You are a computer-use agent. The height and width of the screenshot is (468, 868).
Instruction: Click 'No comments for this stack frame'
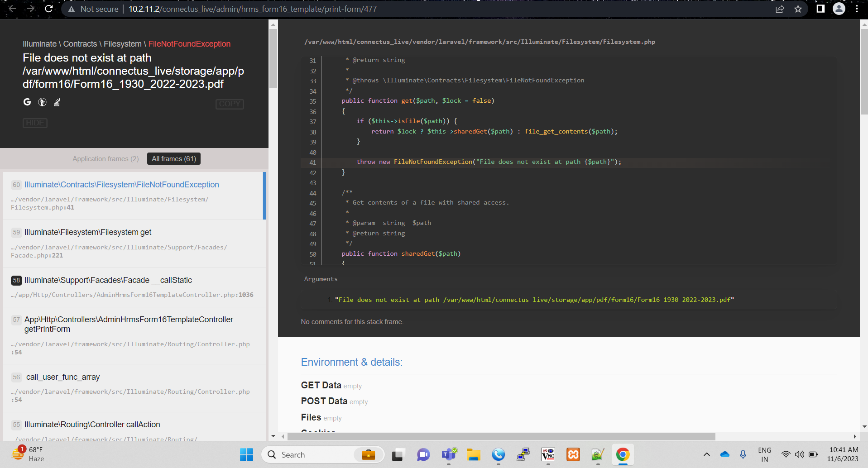pos(352,322)
